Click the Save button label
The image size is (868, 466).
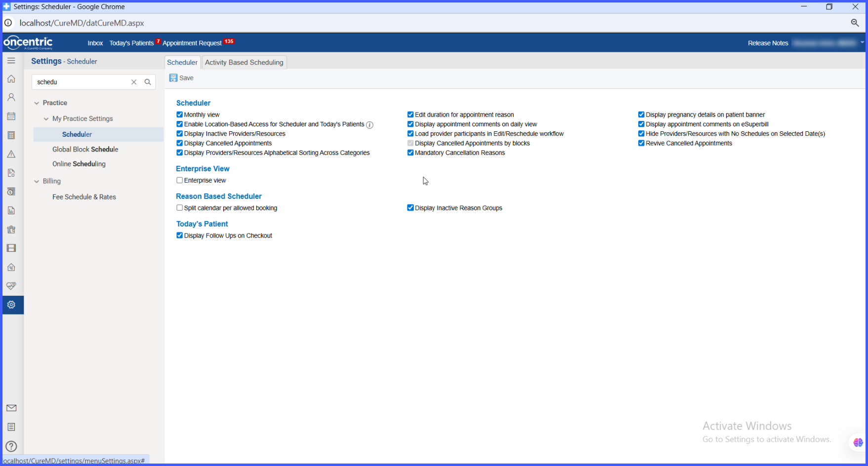[x=186, y=78]
